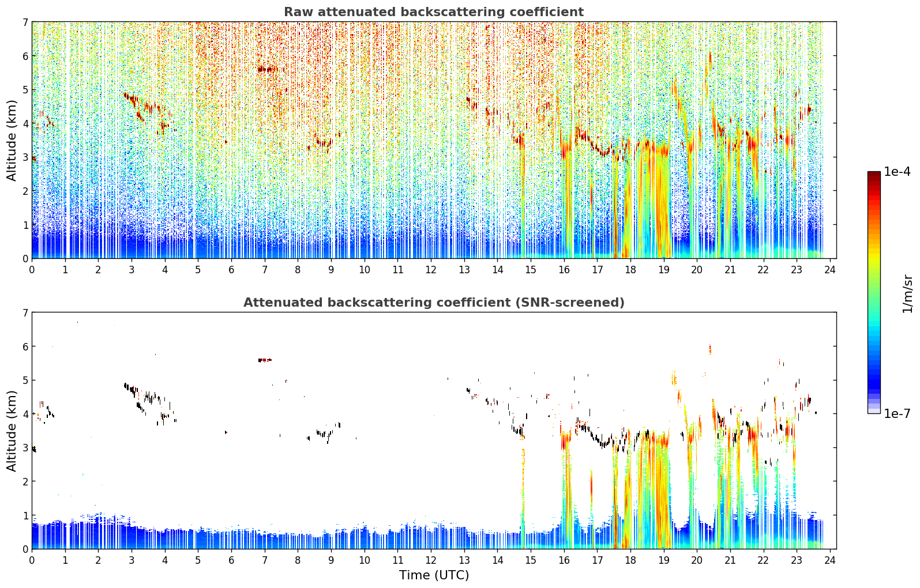Click the Raw attenuated backscattering coefficient title
Screen dimensions: 920x588
tap(434, 12)
